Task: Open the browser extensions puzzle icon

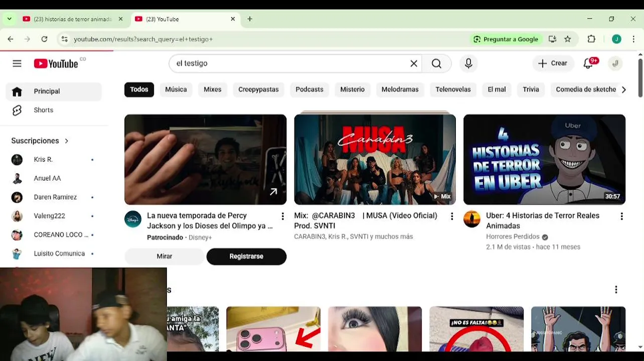Action: click(591, 39)
